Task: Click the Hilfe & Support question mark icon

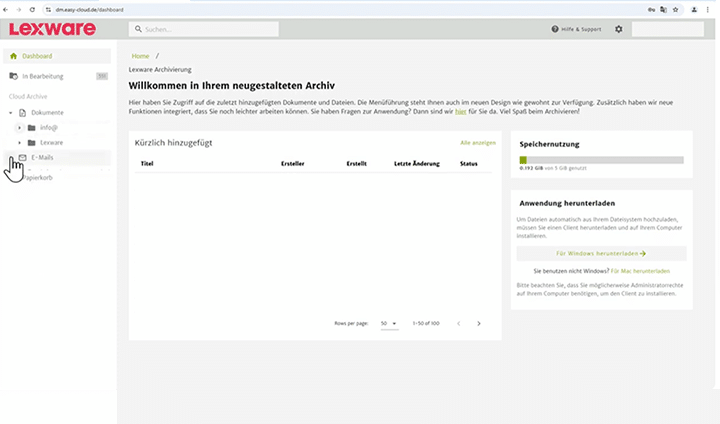Action: coord(555,29)
